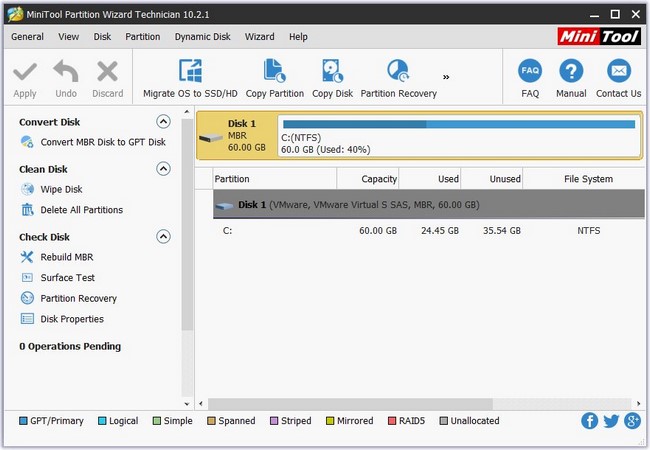This screenshot has width=650, height=450.
Task: Click the C: partition usage bar
Action: tap(459, 124)
